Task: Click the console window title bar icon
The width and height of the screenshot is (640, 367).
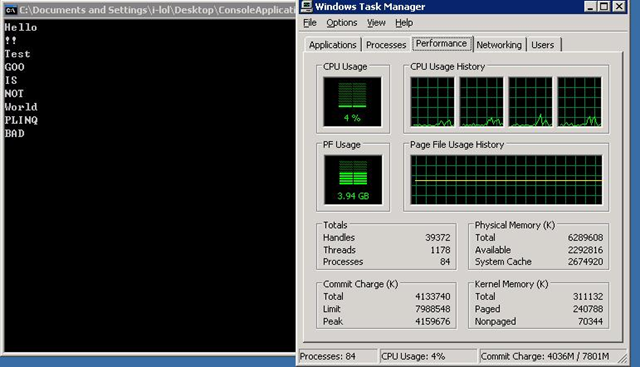Action: coord(11,10)
